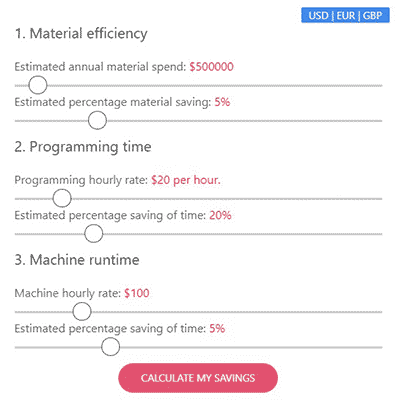Switch currency to EUR

tap(346, 16)
